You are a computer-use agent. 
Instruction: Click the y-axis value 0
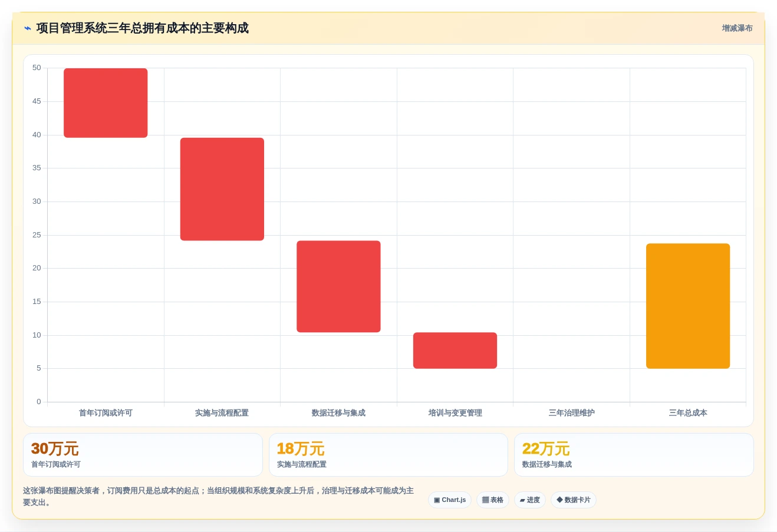coord(39,402)
